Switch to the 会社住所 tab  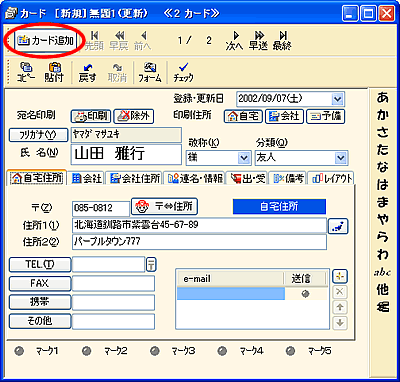click(135, 179)
